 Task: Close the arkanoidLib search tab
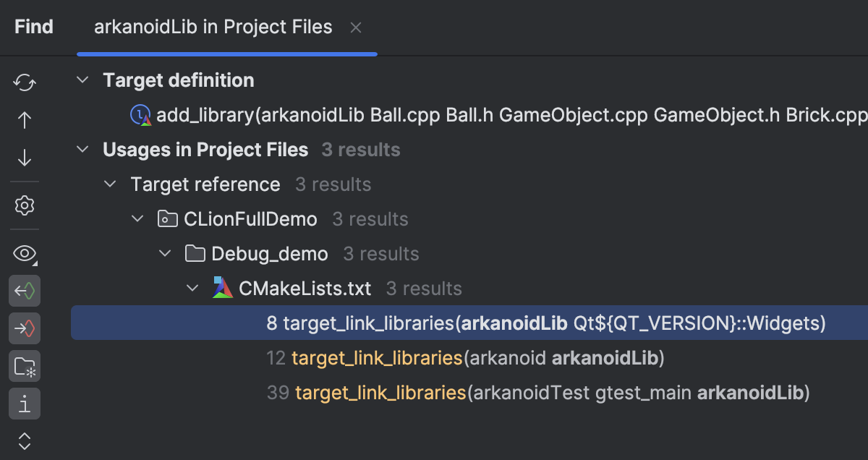pos(356,28)
